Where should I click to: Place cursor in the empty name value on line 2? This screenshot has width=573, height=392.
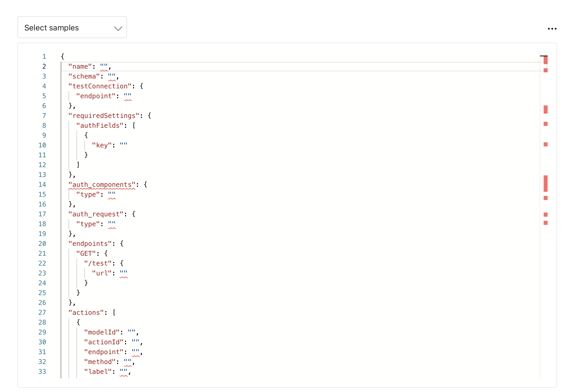pyautogui.click(x=104, y=66)
